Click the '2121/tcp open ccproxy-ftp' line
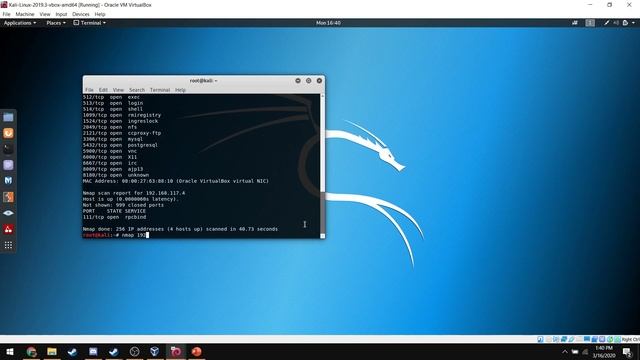The image size is (640, 360). click(122, 133)
